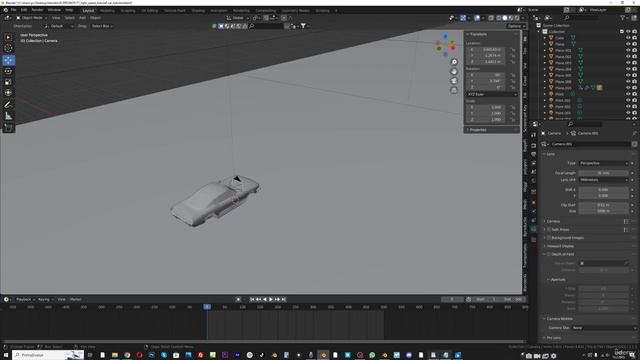
Task: Click the pan view hand gizmo
Action: coord(454,71)
